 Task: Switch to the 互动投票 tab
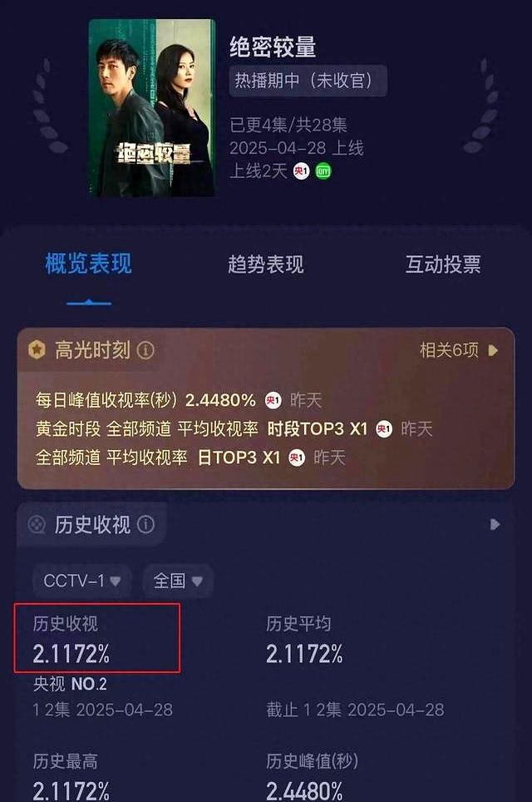(443, 265)
